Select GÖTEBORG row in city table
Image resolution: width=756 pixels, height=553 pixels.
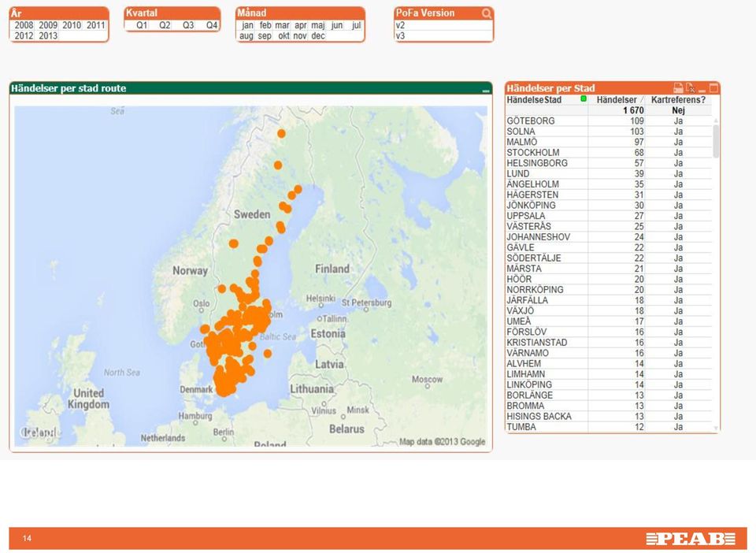609,121
